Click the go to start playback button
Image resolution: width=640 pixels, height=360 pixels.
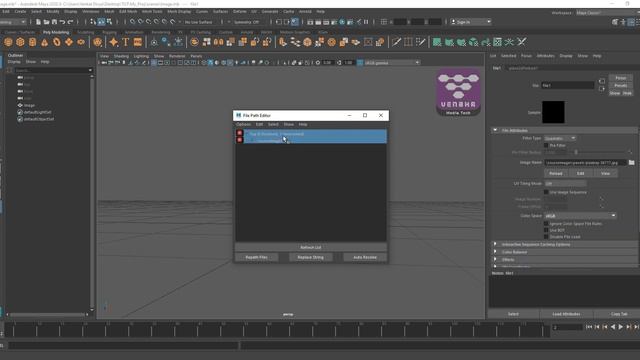(589, 327)
